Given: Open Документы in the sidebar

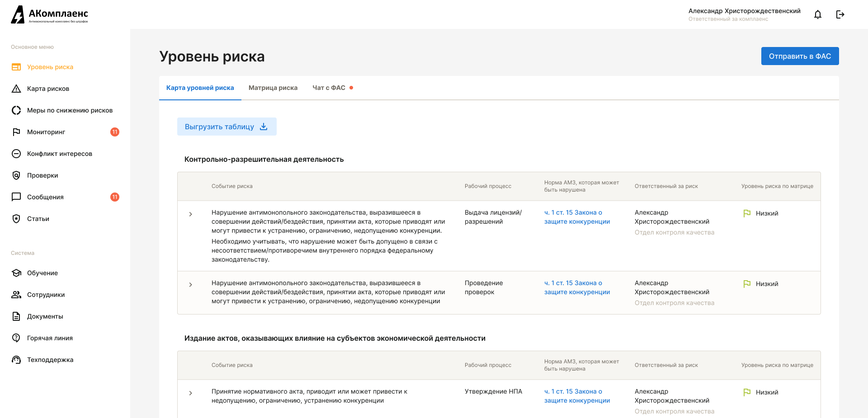Looking at the screenshot, I should click(45, 316).
